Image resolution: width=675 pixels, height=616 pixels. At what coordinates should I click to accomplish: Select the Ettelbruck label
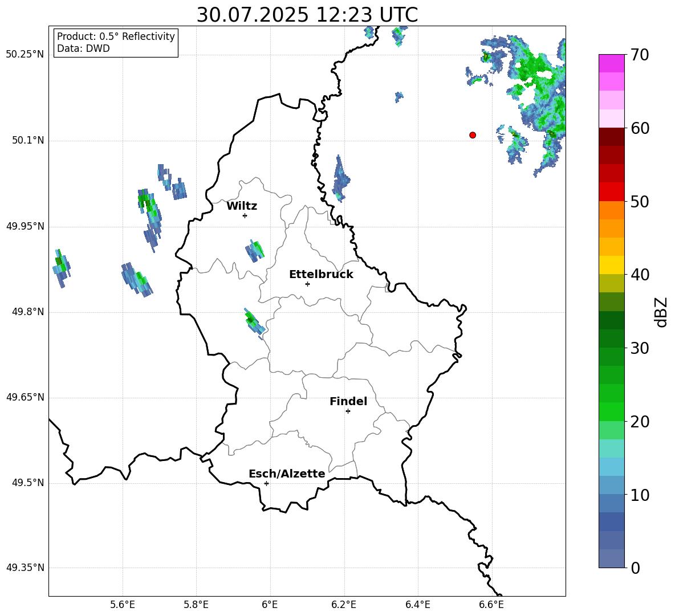(x=321, y=275)
